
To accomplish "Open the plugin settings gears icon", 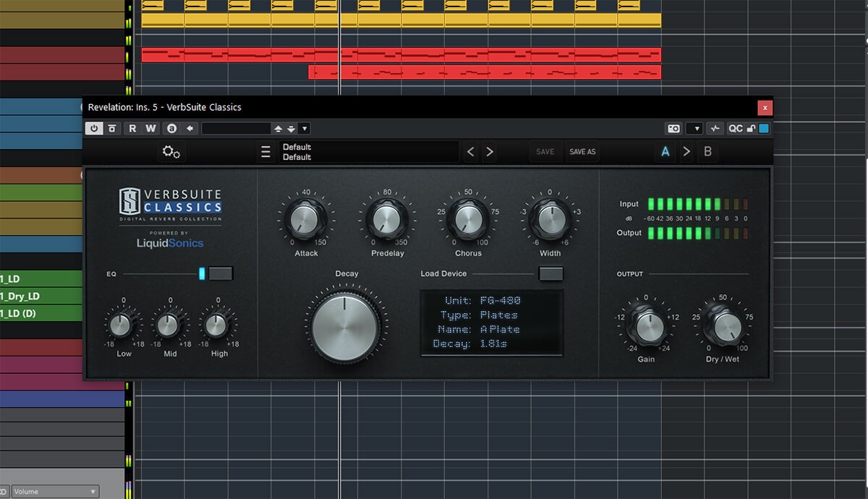I will coord(171,152).
